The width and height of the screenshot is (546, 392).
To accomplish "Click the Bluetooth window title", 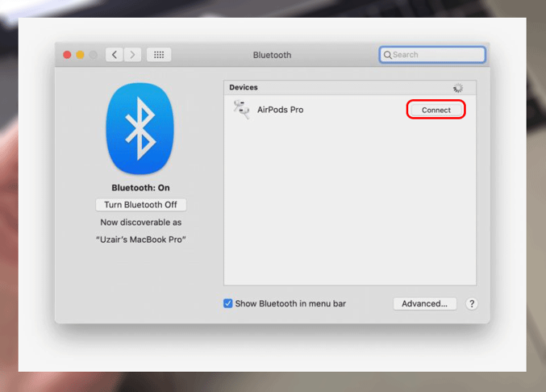I will (x=272, y=55).
